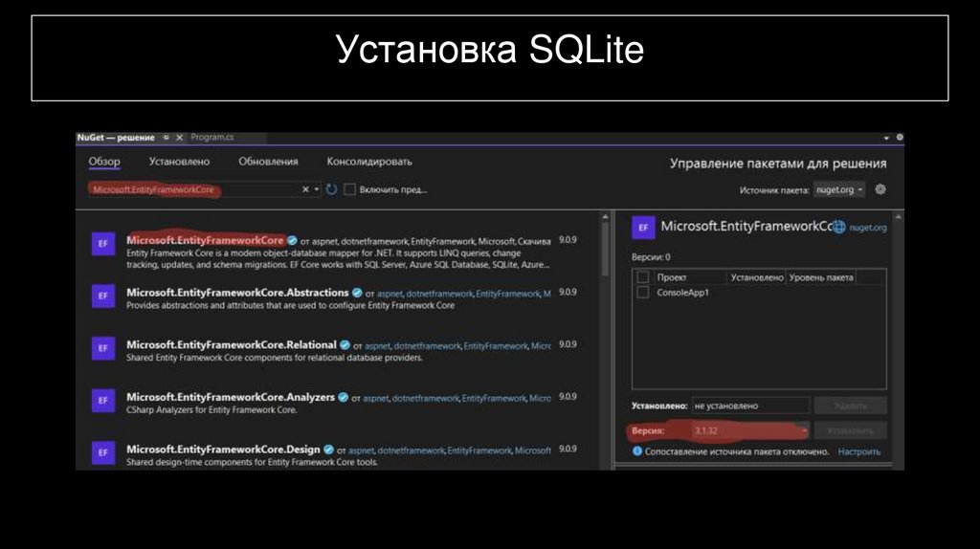Click details pane scroll-up arrow
980x549 pixels.
coord(898,217)
